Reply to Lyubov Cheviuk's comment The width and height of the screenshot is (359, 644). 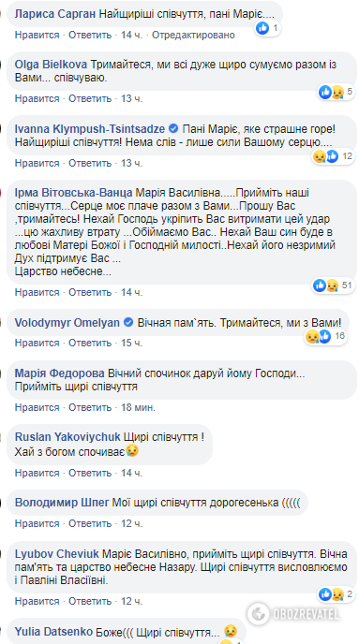[90, 601]
